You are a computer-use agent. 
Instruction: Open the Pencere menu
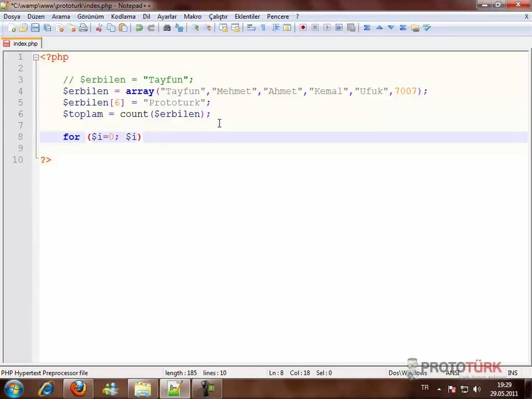tap(278, 16)
